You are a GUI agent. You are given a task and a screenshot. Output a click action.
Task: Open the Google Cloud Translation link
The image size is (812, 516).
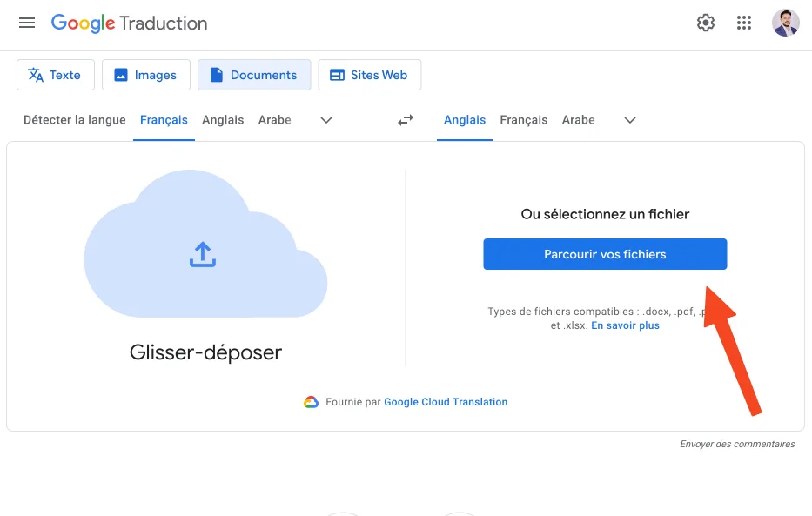click(446, 402)
